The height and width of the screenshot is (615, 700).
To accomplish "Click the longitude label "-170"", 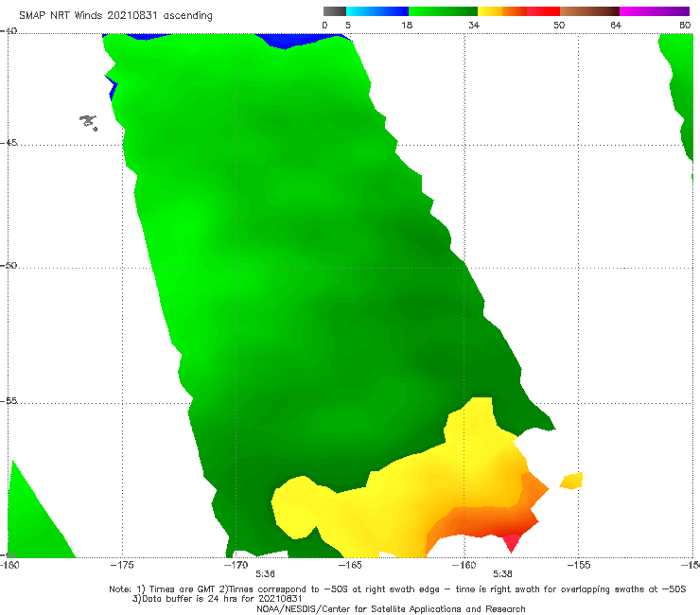I will [236, 565].
